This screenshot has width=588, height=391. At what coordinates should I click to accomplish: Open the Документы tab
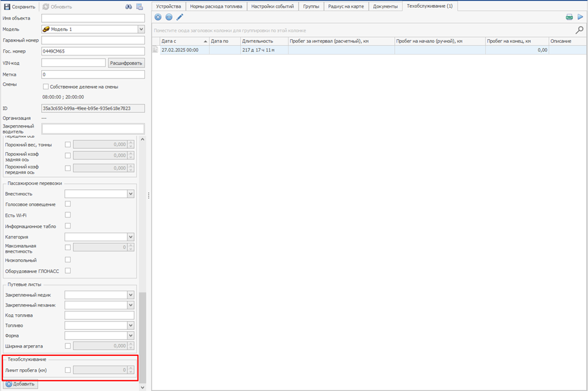click(x=385, y=6)
